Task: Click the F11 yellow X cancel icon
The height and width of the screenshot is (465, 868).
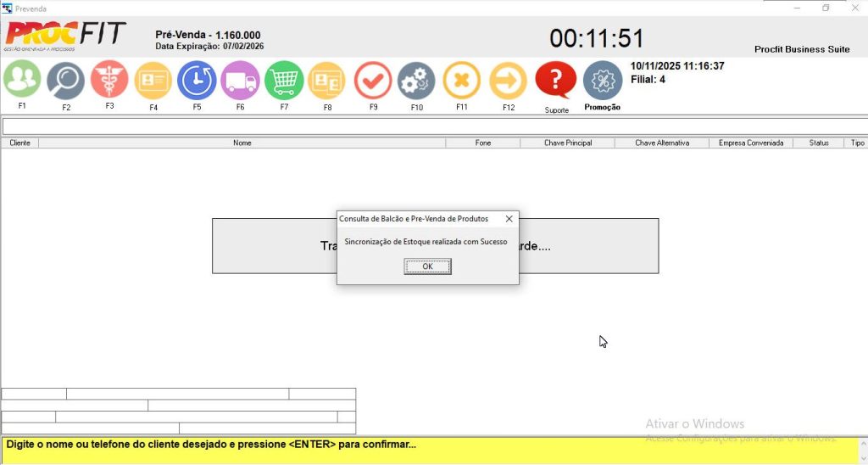Action: (461, 81)
